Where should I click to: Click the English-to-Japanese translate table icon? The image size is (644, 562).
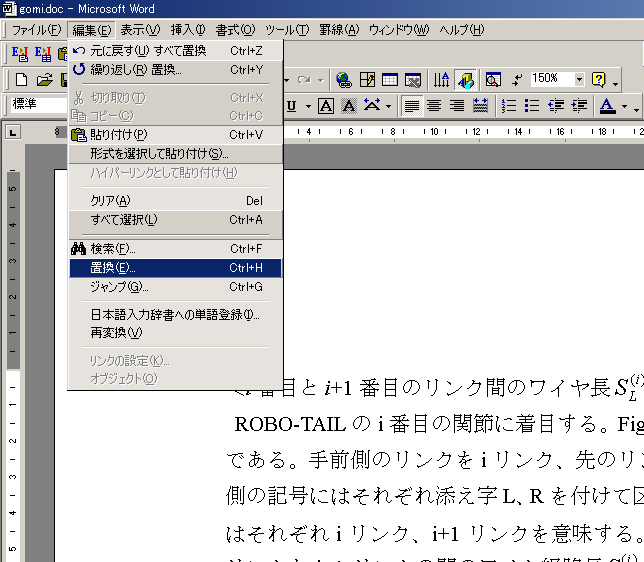(x=43, y=54)
